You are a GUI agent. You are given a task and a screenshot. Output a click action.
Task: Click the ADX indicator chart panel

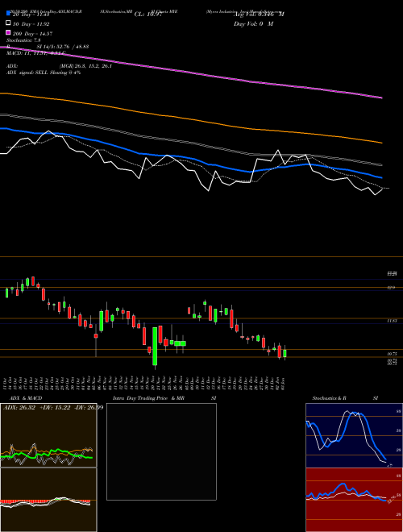coord(48,435)
